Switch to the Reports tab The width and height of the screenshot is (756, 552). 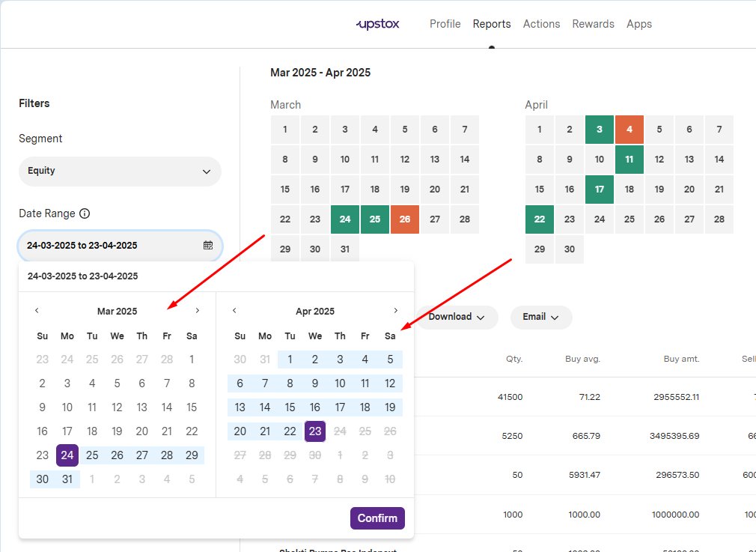click(x=491, y=24)
